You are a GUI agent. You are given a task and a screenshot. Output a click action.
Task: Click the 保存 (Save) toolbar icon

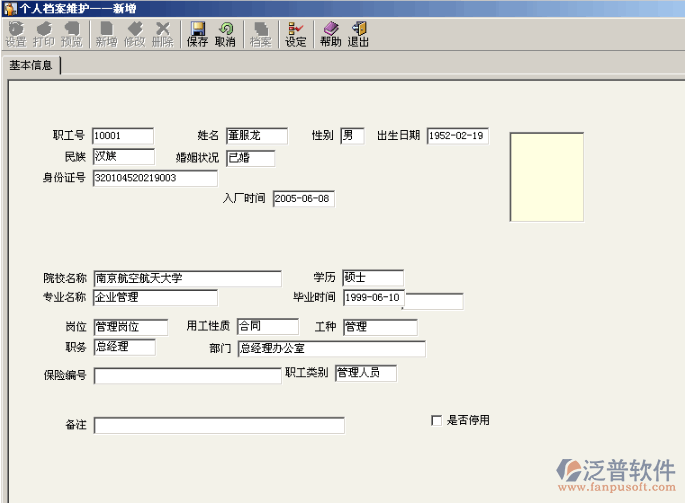point(197,34)
